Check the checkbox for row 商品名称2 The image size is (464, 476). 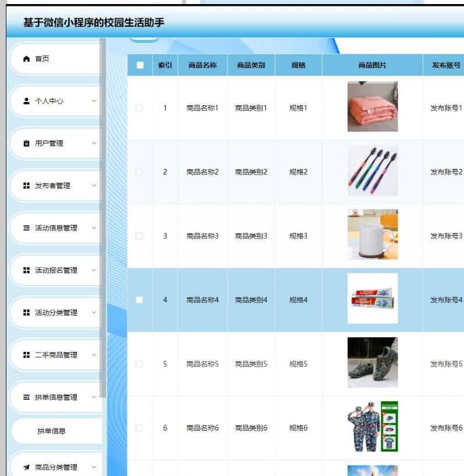pyautogui.click(x=139, y=172)
